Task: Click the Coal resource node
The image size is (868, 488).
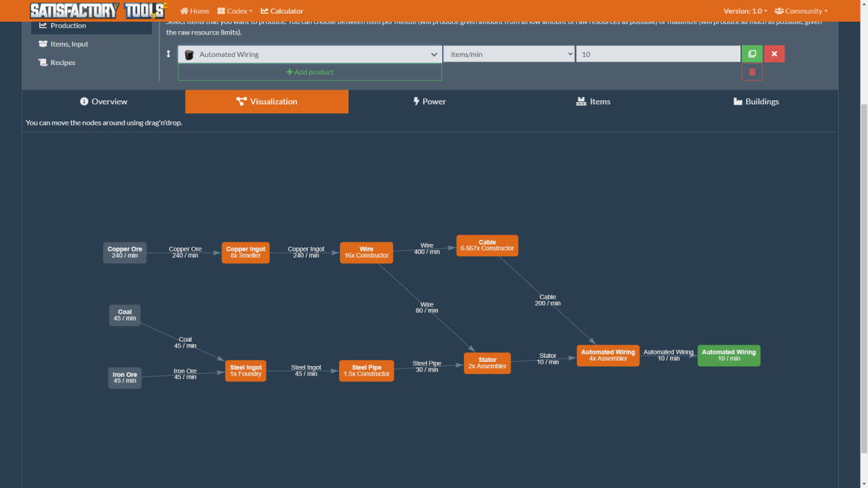Action: click(125, 315)
